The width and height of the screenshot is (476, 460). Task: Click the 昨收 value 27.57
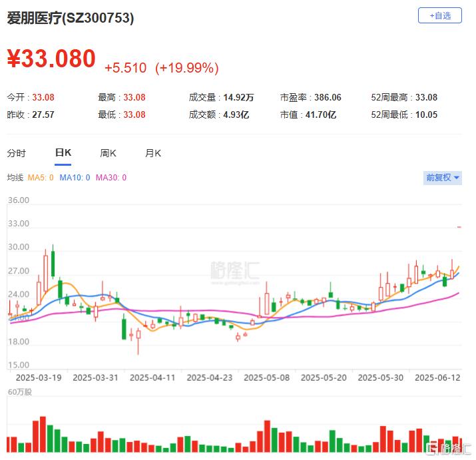(43, 115)
